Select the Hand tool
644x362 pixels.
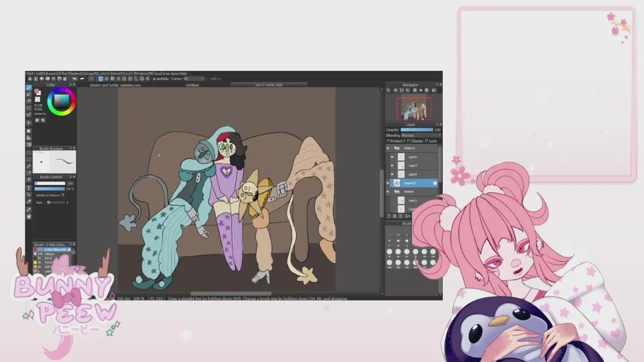[x=29, y=216]
